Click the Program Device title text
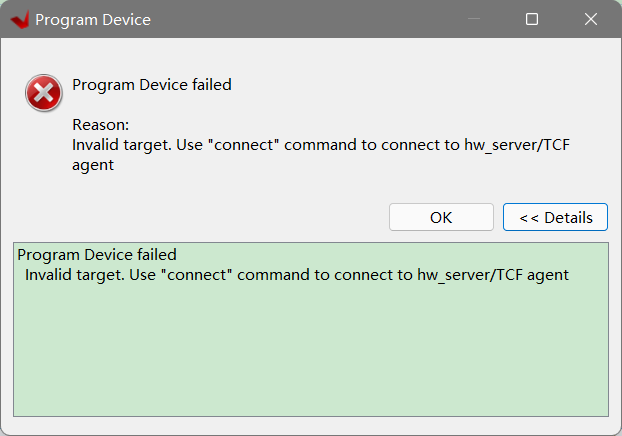Screen dimensions: 622x436 click(x=93, y=20)
